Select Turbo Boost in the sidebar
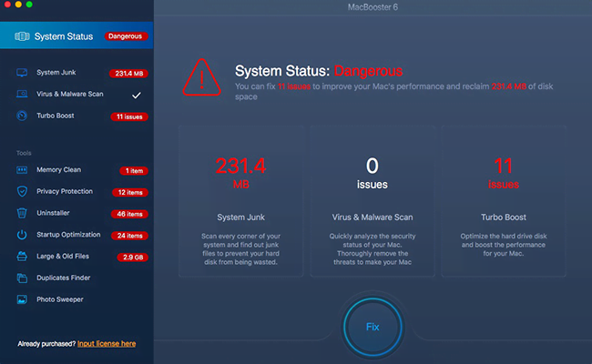 point(77,116)
